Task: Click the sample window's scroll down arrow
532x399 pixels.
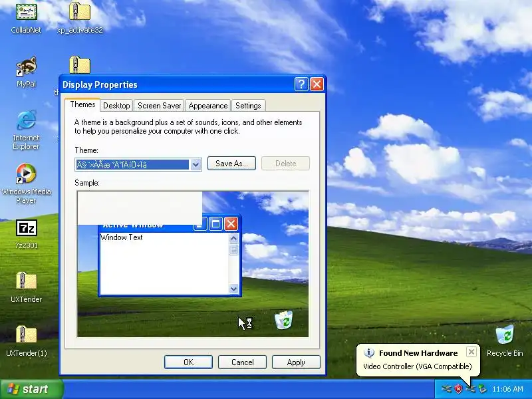Action: coord(233,289)
